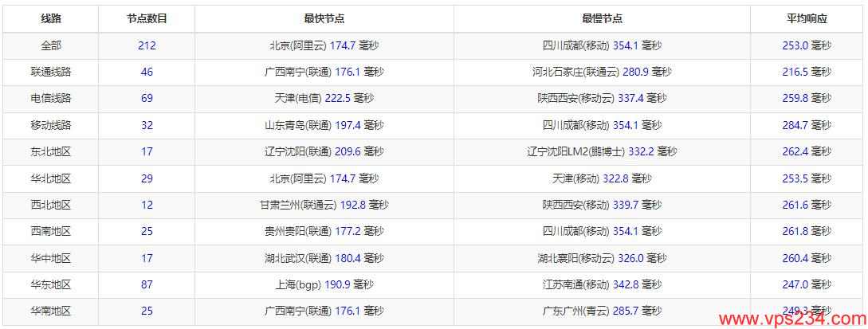Click the 线路 column header
Viewport: 868px width, 329px height.
click(51, 19)
